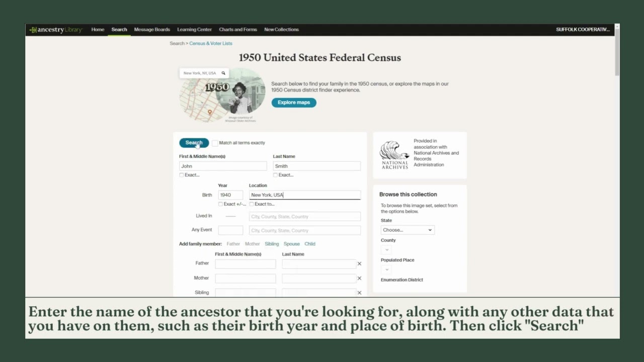Add a Child family member
Image resolution: width=644 pixels, height=362 pixels.
310,244
